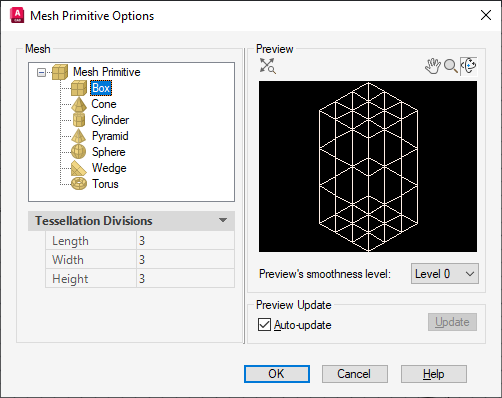Select the Wedge tree item
502x398 pixels.
tap(109, 168)
